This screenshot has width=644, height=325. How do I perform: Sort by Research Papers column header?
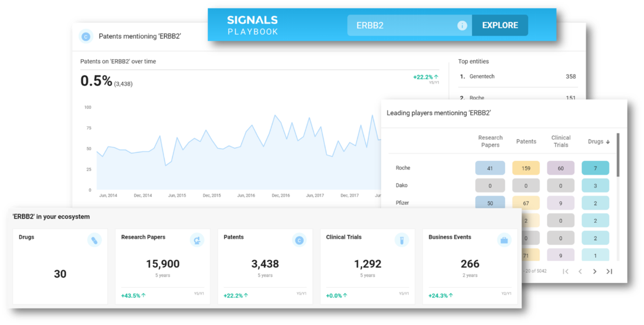pos(490,141)
